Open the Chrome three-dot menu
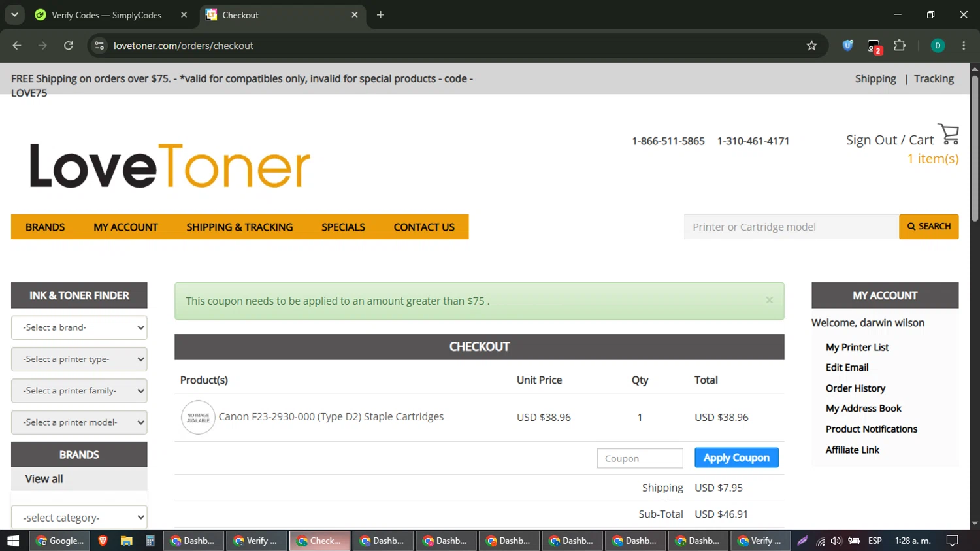This screenshot has width=980, height=551. pyautogui.click(x=964, y=46)
